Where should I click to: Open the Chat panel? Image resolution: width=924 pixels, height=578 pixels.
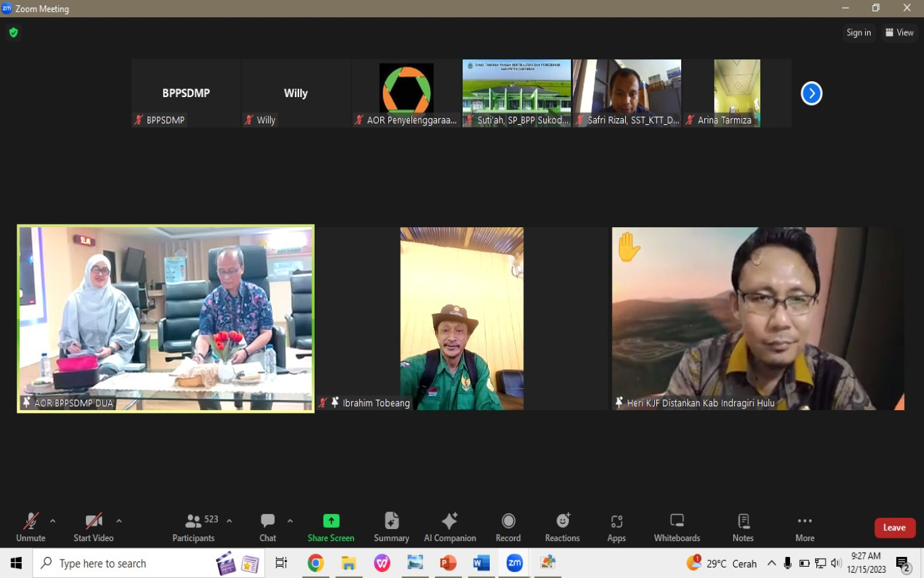(267, 527)
